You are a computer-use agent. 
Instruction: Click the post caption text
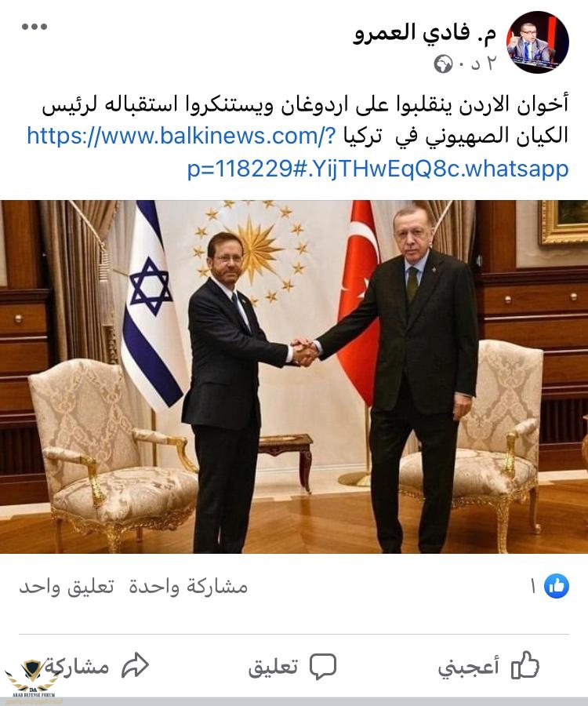tap(306, 120)
